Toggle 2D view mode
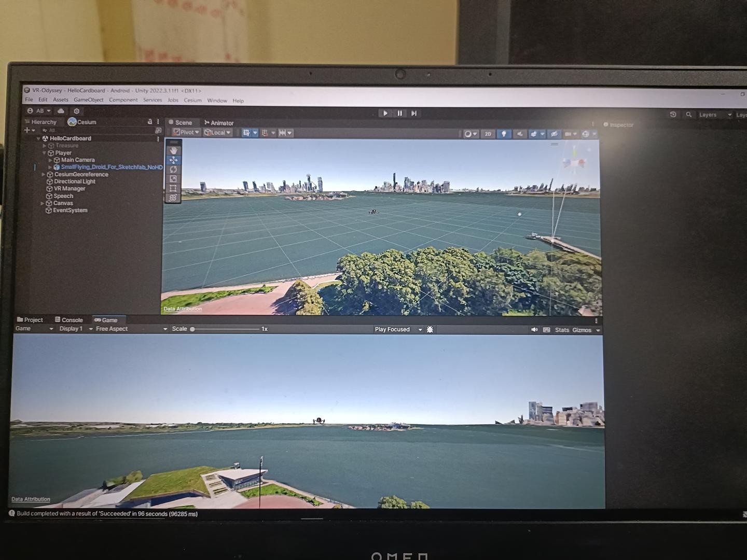Screen dimensions: 747x560 (488, 134)
